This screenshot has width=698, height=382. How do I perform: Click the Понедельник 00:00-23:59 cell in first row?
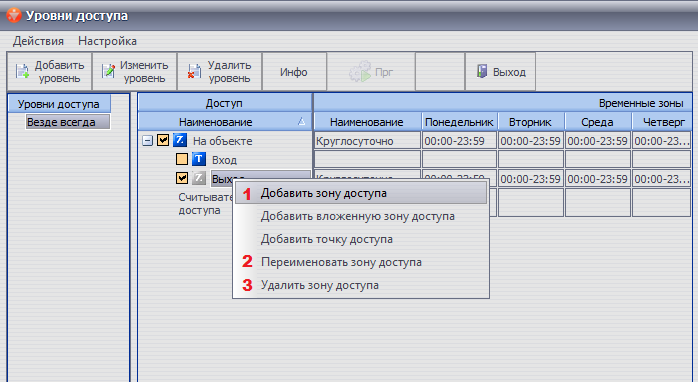point(459,140)
